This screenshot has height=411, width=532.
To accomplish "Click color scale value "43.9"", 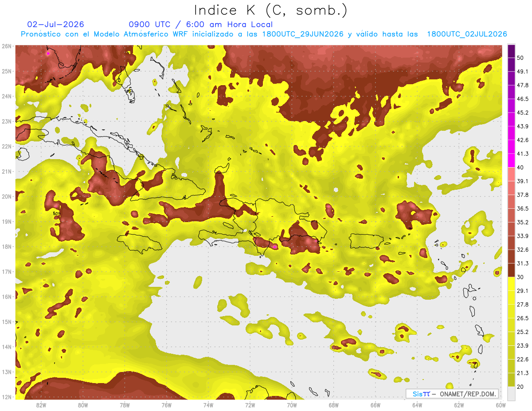I will tap(523, 126).
